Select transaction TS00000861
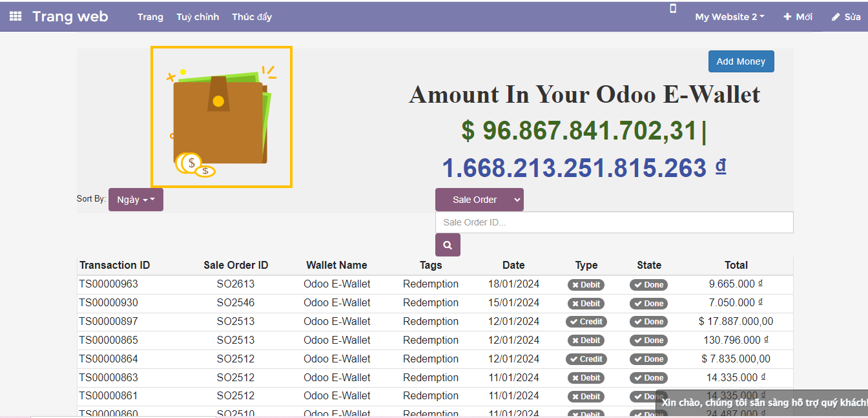868x418 pixels. click(x=108, y=395)
